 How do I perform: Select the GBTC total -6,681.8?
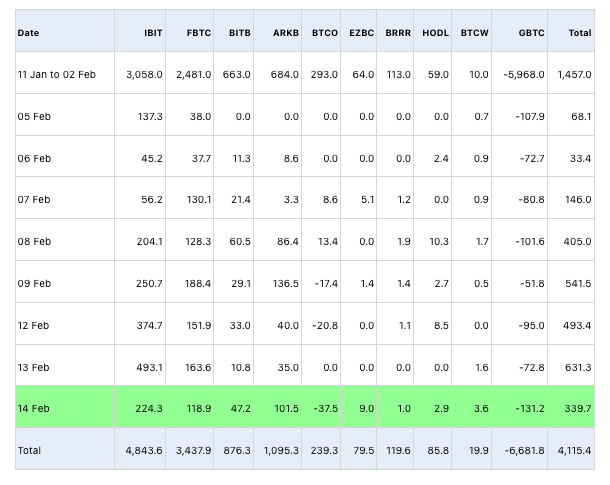tap(524, 450)
